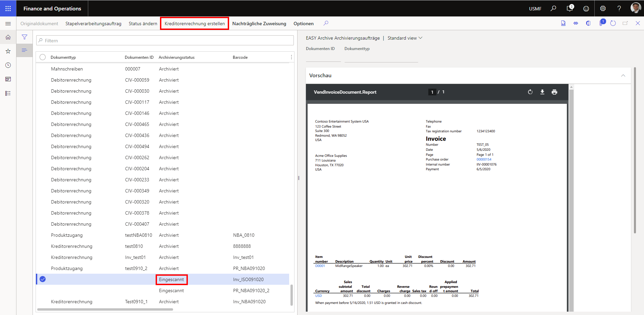Toggle the list view lines icon

point(24,50)
